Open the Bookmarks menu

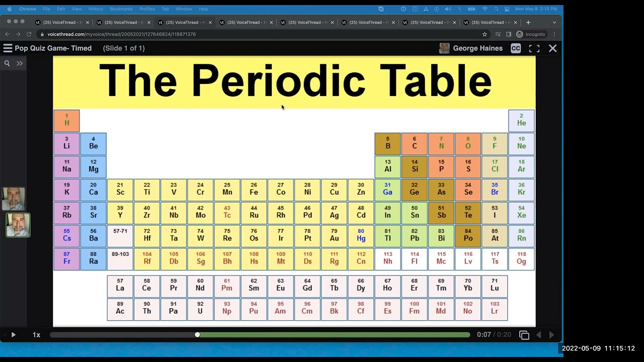pyautogui.click(x=121, y=9)
